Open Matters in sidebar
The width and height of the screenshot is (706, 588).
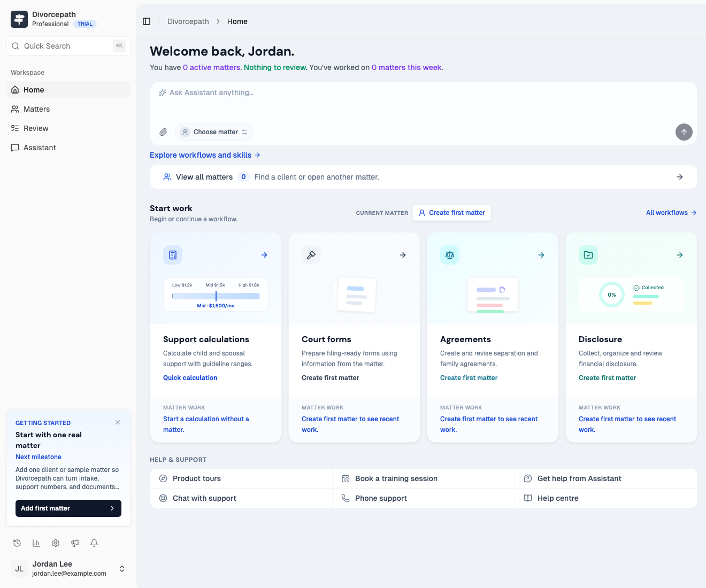pos(68,109)
